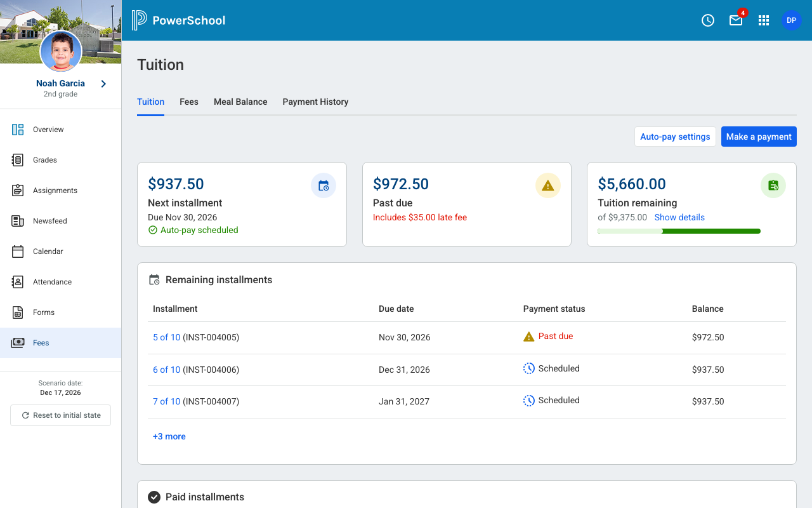This screenshot has width=812, height=508.
Task: Open installment 5 of 10 link
Action: coord(166,337)
